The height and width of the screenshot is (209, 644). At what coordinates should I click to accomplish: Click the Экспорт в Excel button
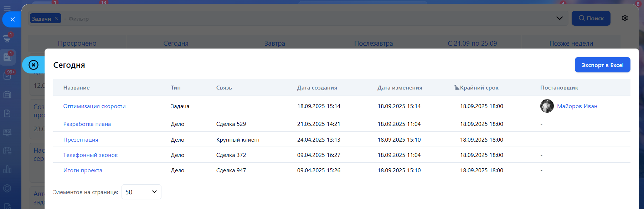(602, 65)
